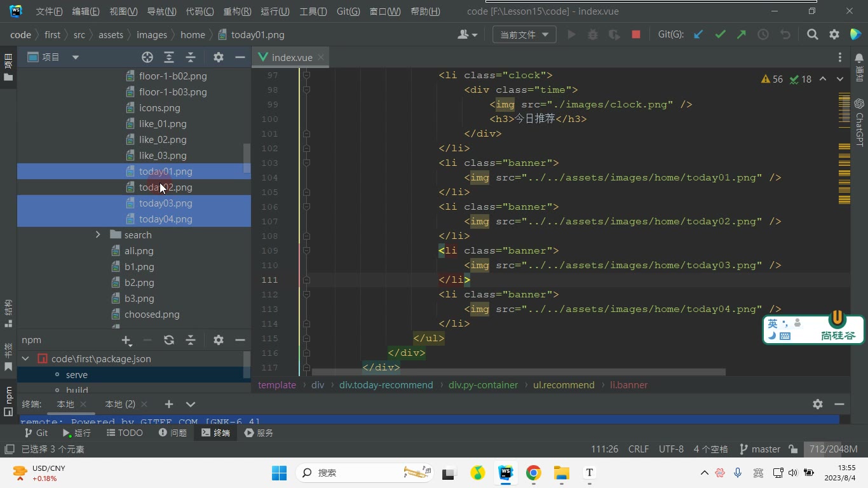Click the li.banner breadcrumb
Image resolution: width=868 pixels, height=488 pixels.
(x=628, y=385)
